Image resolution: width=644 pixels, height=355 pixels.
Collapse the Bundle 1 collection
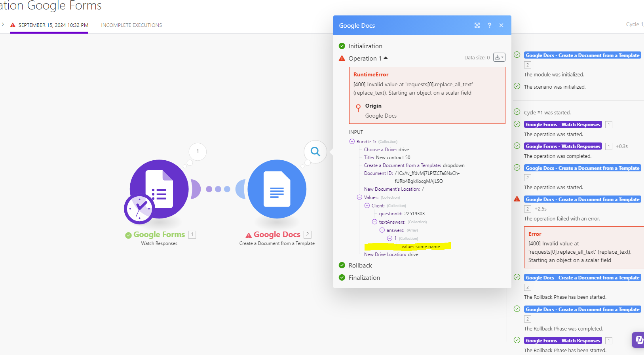pyautogui.click(x=352, y=141)
